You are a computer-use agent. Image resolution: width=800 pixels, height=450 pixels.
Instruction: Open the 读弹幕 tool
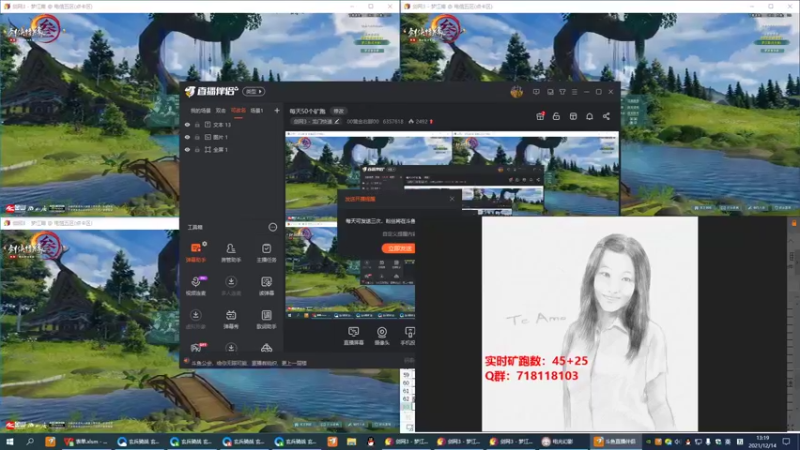click(266, 286)
